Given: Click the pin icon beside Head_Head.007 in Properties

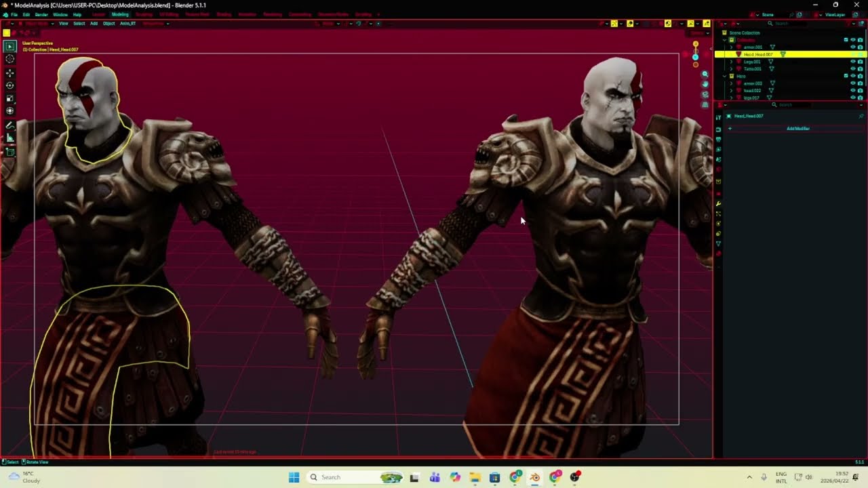Looking at the screenshot, I should click(x=861, y=116).
